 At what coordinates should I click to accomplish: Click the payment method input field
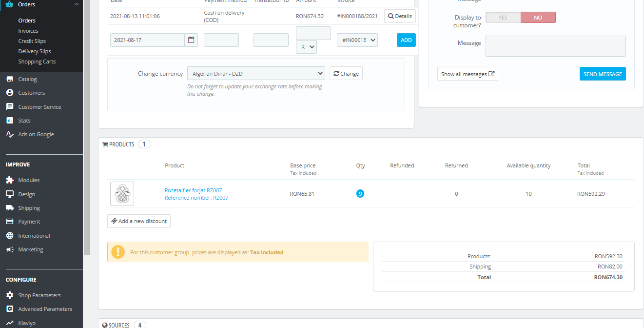click(221, 40)
